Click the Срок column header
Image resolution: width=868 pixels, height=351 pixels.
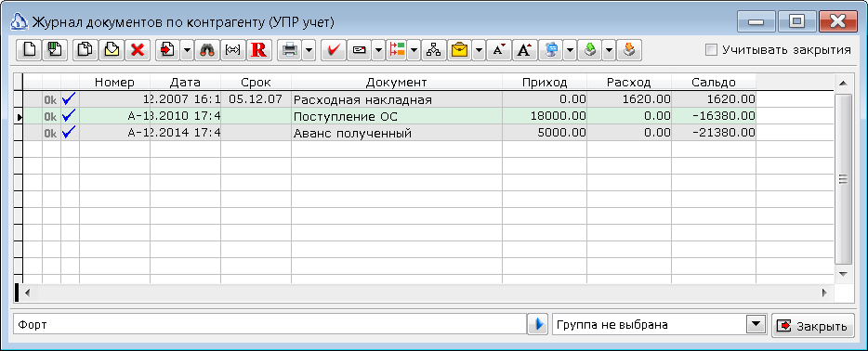pos(256,83)
